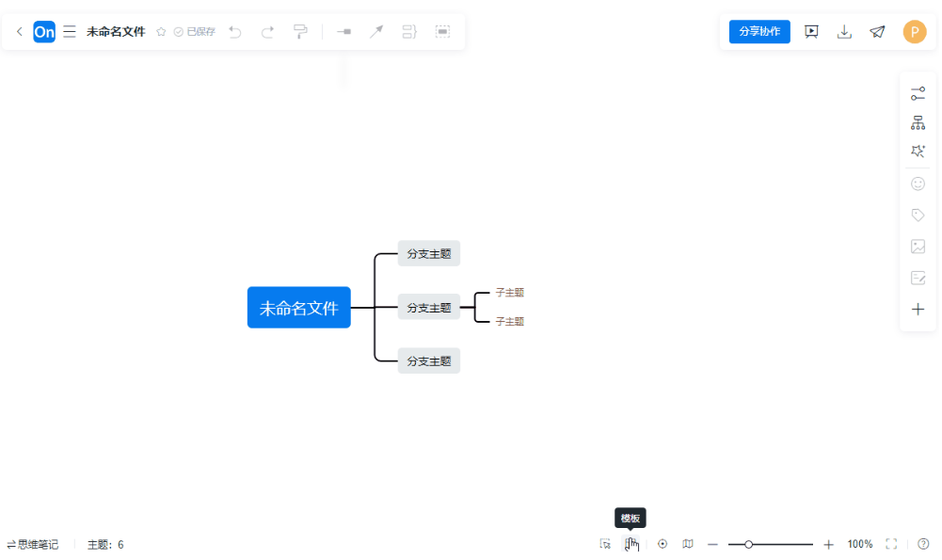Open the hamburger menu next to logo
Screen dimensions: 942x560
(x=69, y=31)
